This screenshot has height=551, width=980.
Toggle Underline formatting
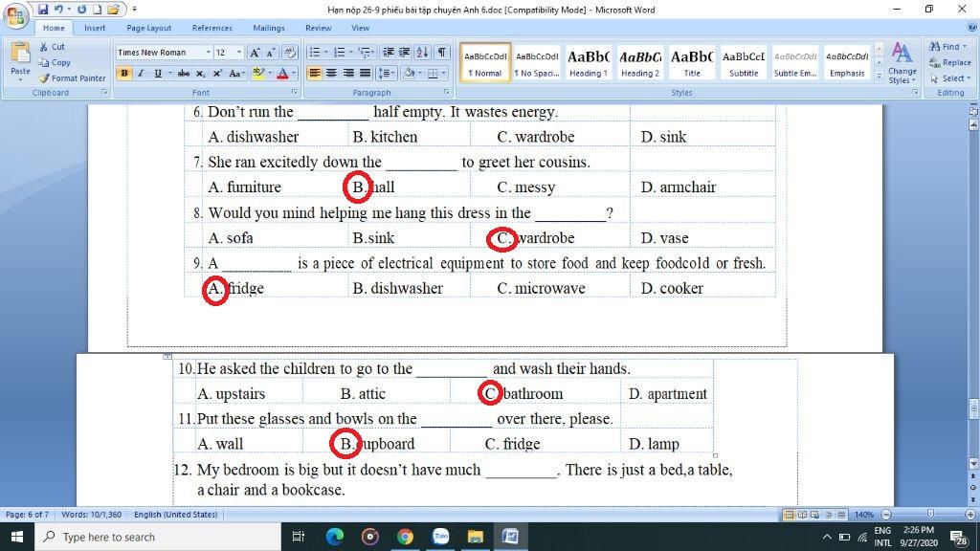[x=158, y=73]
